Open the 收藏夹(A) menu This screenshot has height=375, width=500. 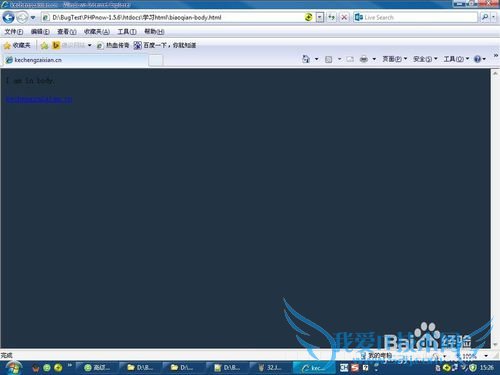tap(97, 32)
